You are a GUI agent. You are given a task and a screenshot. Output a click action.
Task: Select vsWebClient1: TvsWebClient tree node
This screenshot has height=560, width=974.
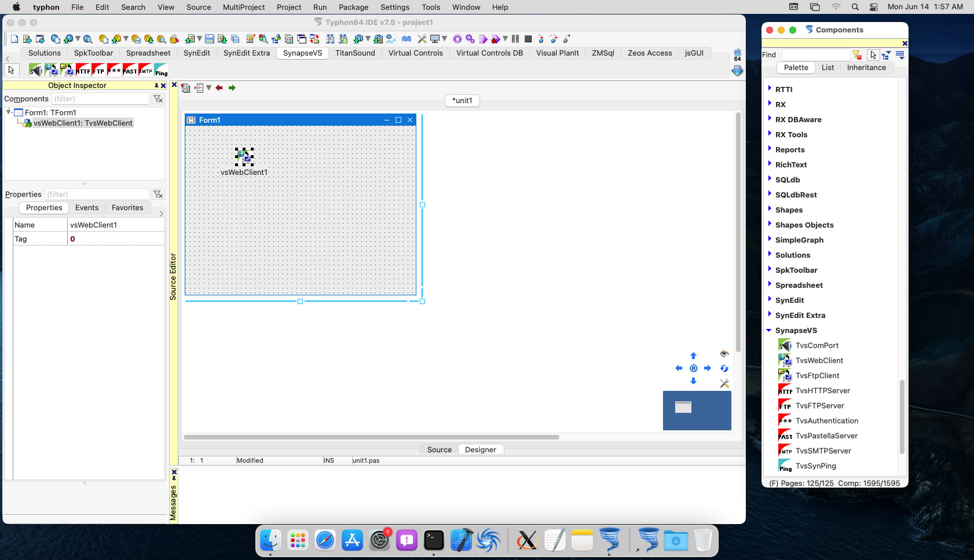point(83,123)
